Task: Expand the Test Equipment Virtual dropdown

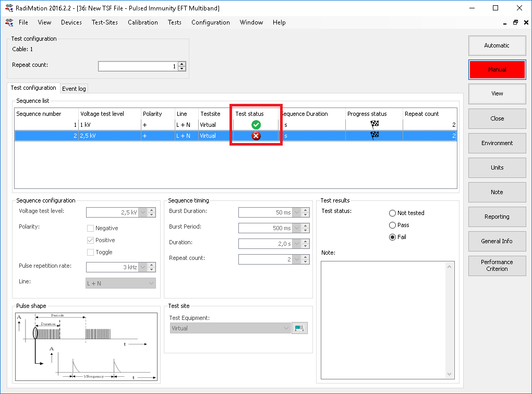Action: (x=231, y=328)
